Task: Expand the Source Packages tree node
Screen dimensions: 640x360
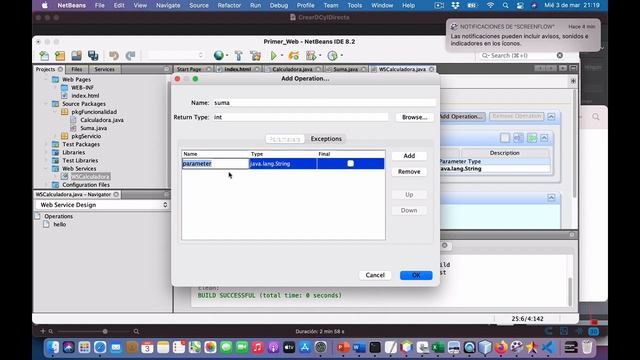Action: (x=46, y=104)
